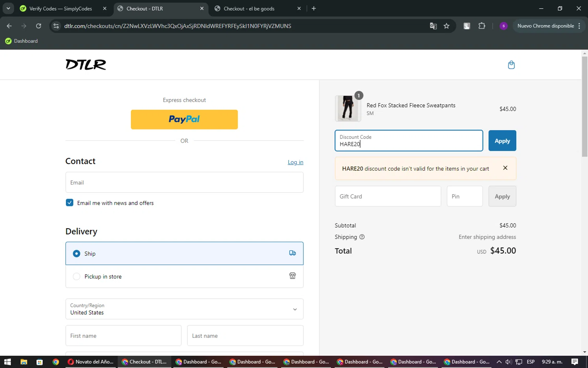The height and width of the screenshot is (368, 588).
Task: Click the Gift Card field
Action: 388,196
